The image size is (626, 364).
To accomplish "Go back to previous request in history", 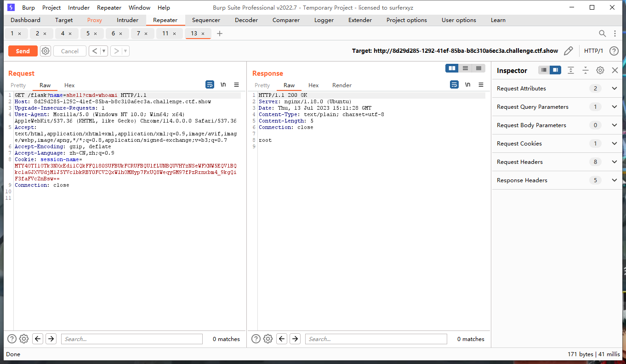I will click(94, 51).
